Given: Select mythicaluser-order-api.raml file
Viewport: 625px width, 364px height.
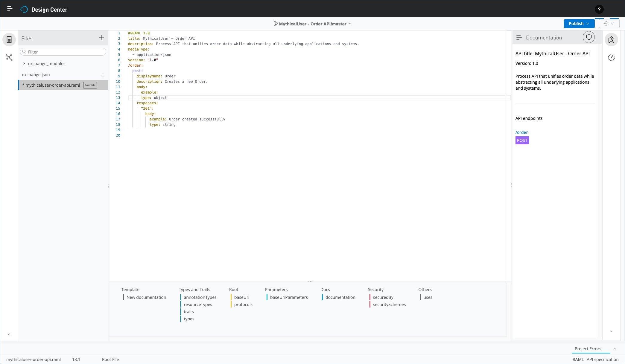Looking at the screenshot, I should 63,85.
